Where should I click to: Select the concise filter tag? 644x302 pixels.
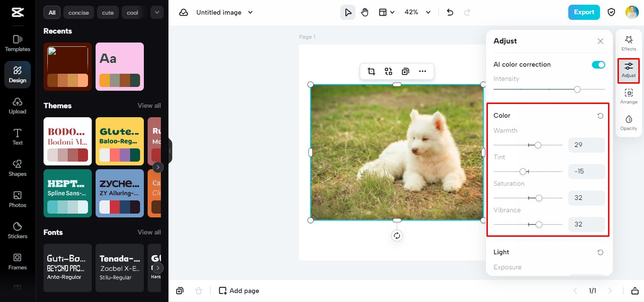tap(78, 13)
